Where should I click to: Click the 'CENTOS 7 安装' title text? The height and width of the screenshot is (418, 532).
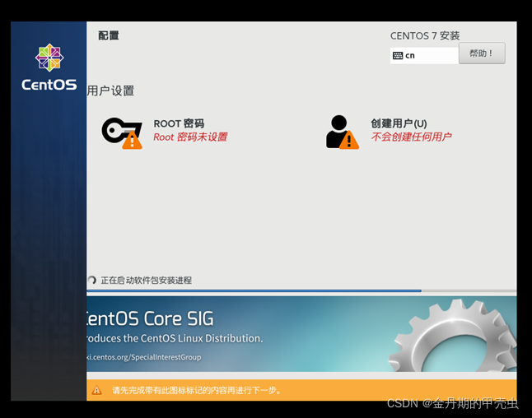point(425,35)
